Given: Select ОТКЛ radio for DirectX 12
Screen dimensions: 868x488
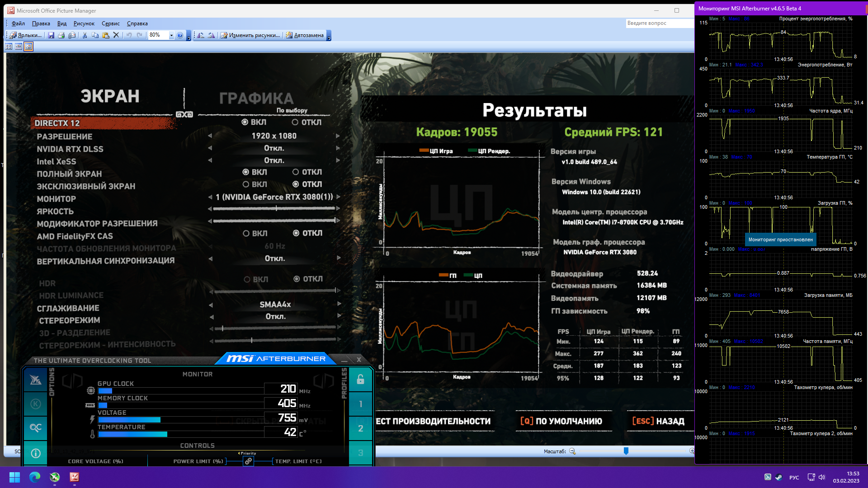Looking at the screenshot, I should point(295,122).
